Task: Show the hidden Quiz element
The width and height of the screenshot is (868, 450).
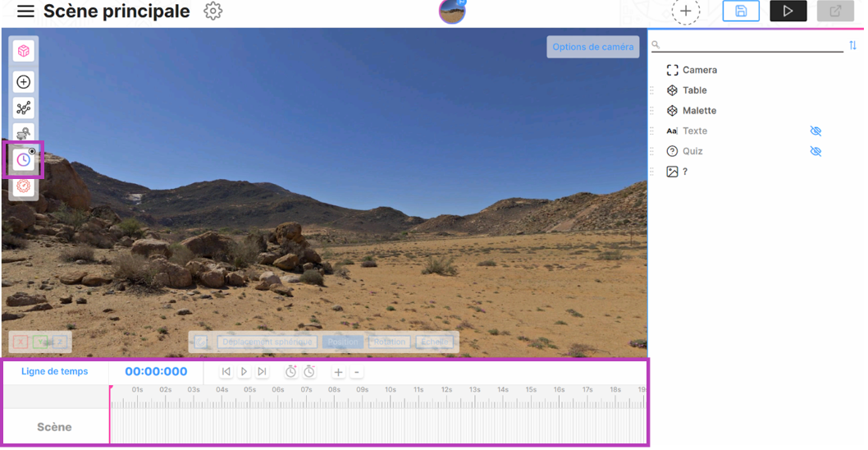Action: click(815, 151)
